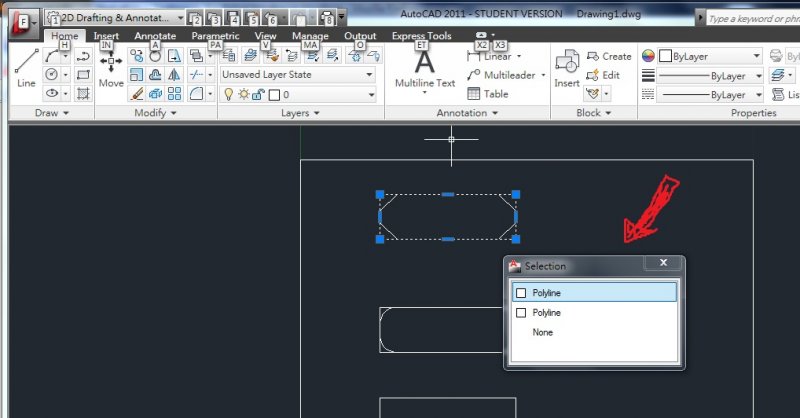This screenshot has width=800, height=418.
Task: Open the AutoCAD application menu button
Action: pos(21,18)
